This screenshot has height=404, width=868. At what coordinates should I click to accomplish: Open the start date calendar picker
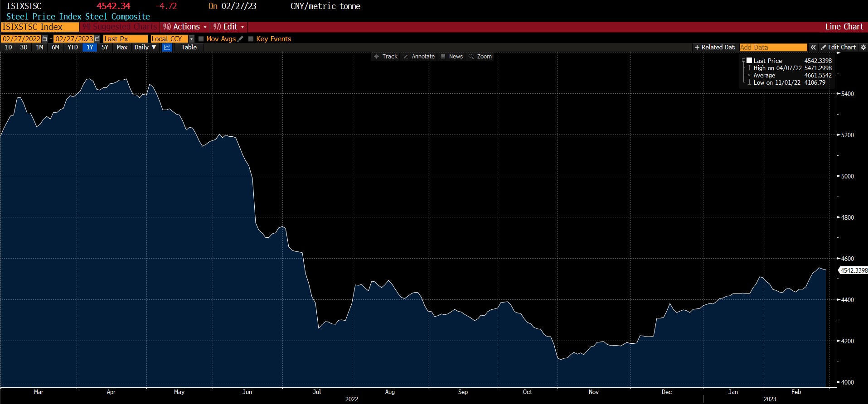coord(44,39)
